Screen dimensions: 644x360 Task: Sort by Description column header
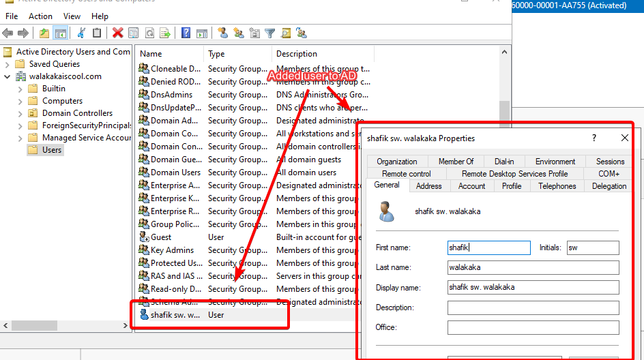[x=323, y=54]
